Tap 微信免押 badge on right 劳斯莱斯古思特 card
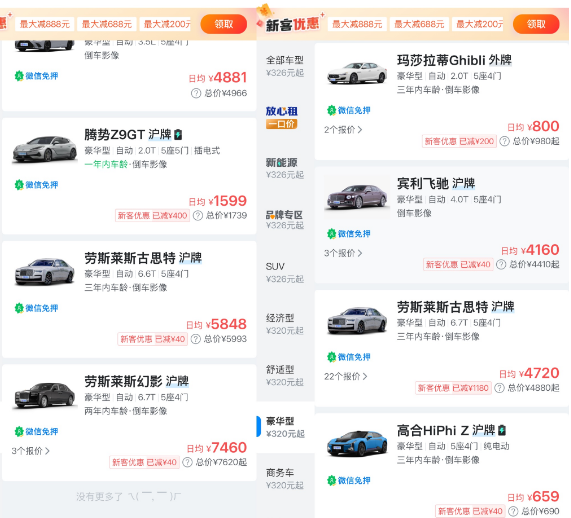The height and width of the screenshot is (518, 571). click(349, 357)
